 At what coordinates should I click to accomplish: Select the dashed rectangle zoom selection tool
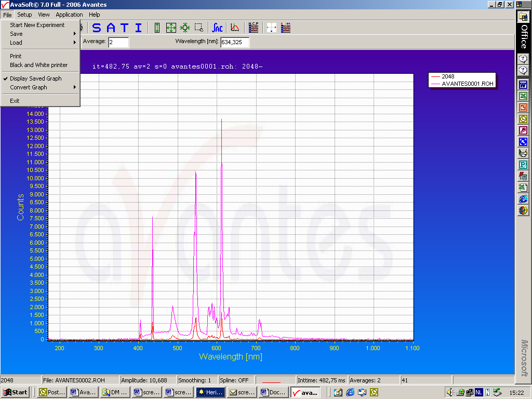tap(199, 28)
